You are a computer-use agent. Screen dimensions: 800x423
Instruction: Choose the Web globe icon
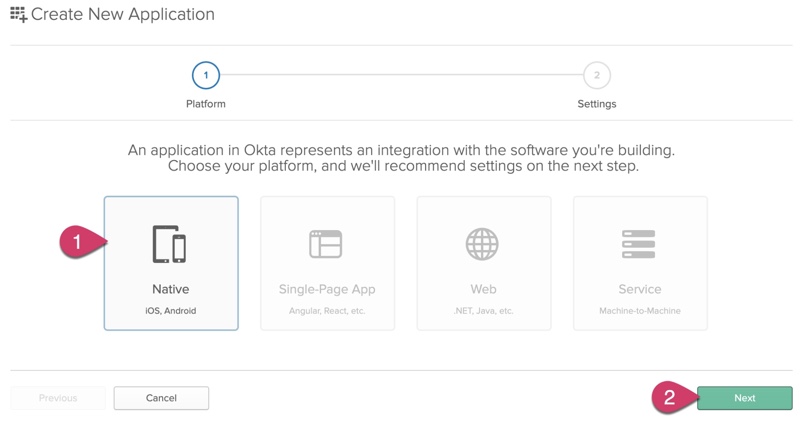[x=482, y=244]
